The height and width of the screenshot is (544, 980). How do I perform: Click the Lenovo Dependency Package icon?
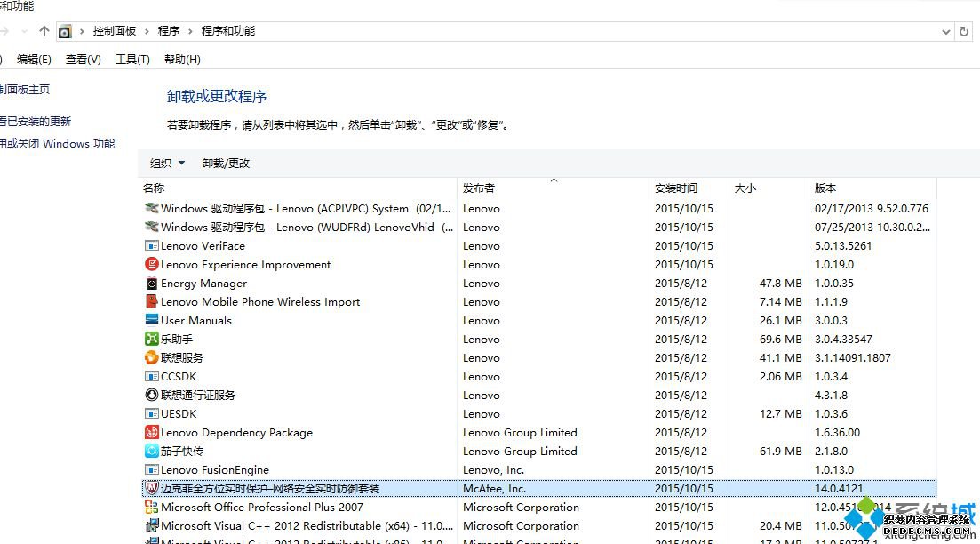[151, 432]
